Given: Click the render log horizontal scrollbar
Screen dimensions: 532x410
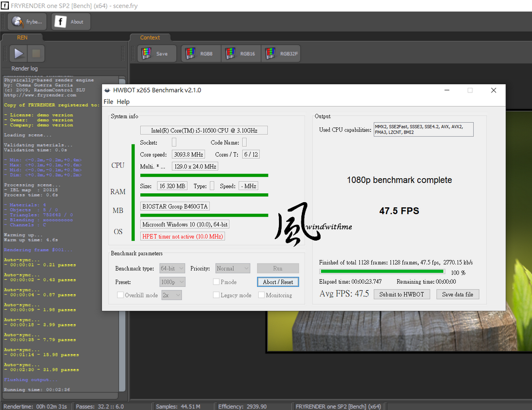Looking at the screenshot, I should click(x=60, y=395).
